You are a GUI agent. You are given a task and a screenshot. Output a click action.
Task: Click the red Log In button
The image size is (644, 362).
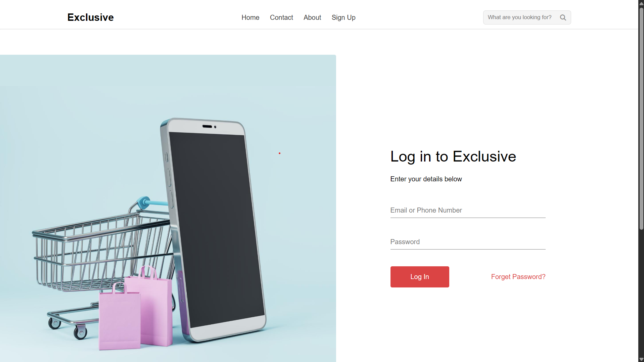[420, 277]
